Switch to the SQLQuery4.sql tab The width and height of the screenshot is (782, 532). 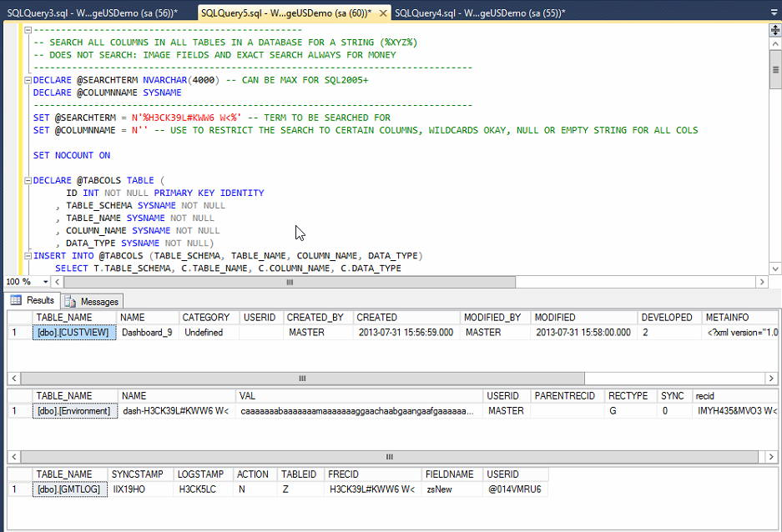[479, 13]
